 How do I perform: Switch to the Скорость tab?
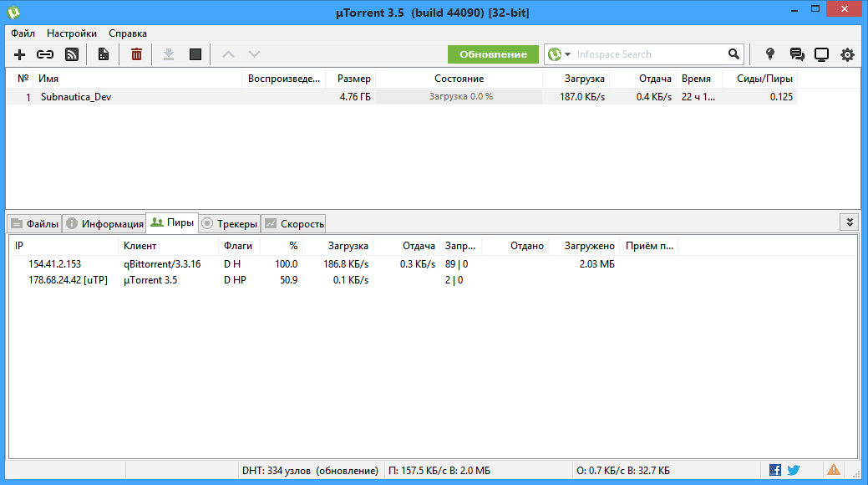(x=294, y=224)
